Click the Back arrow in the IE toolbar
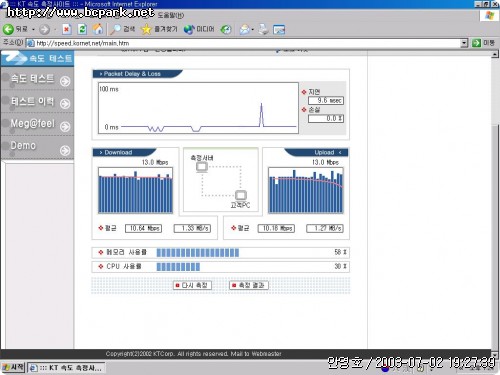 tap(8, 29)
